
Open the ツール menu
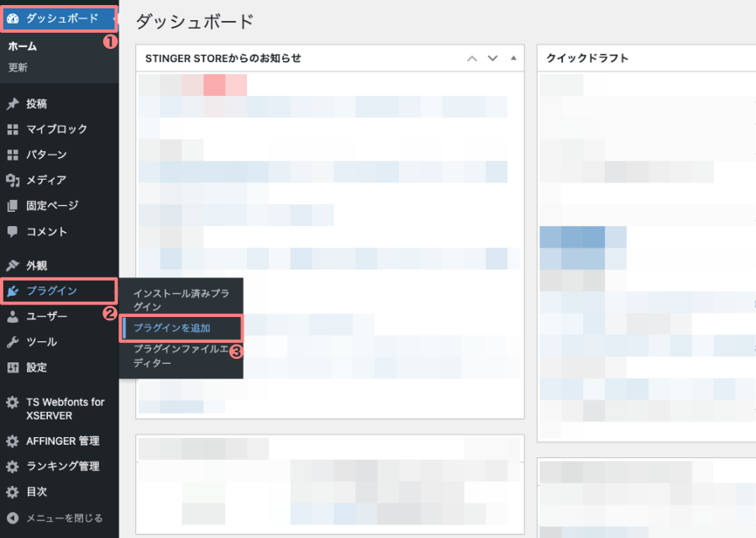(59, 342)
